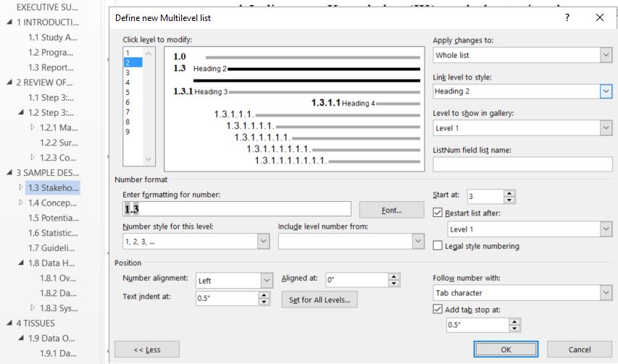
Task: Collapse 1.9 Data O... heading in navigation pane
Action: (21, 338)
